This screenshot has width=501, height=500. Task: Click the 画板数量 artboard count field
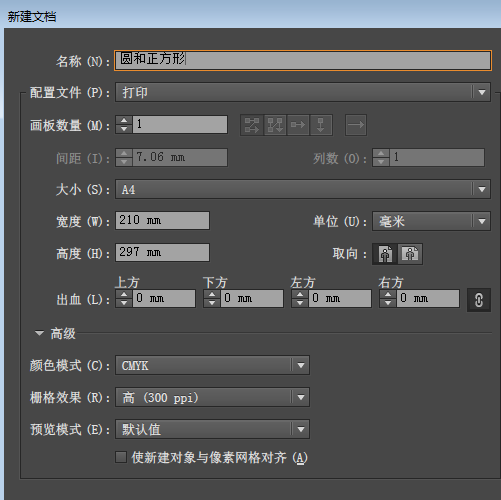180,124
